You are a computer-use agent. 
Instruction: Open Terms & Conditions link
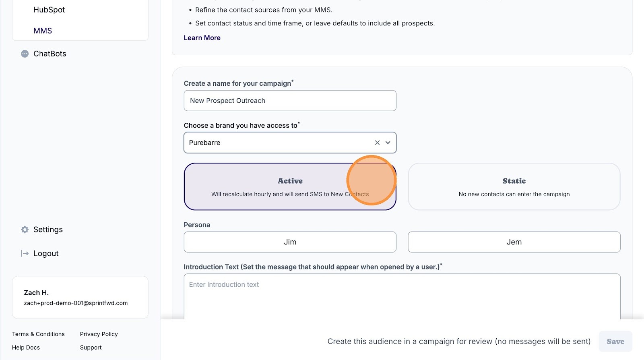click(38, 334)
